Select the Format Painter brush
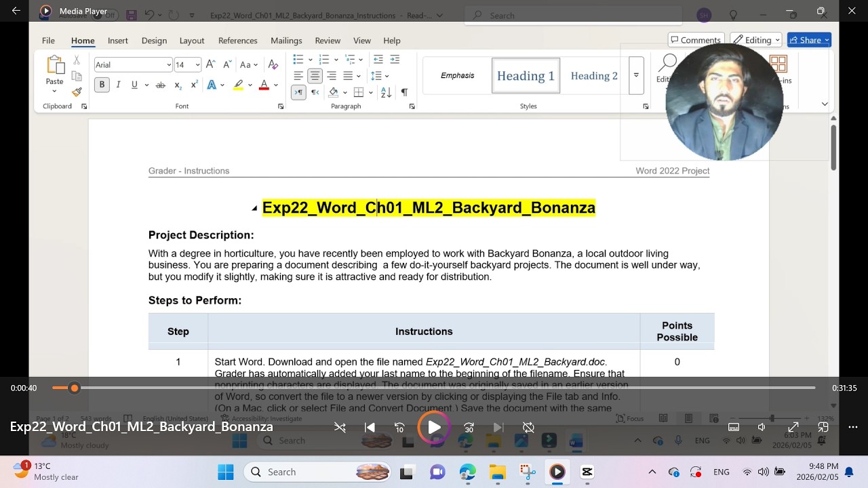 77,91
